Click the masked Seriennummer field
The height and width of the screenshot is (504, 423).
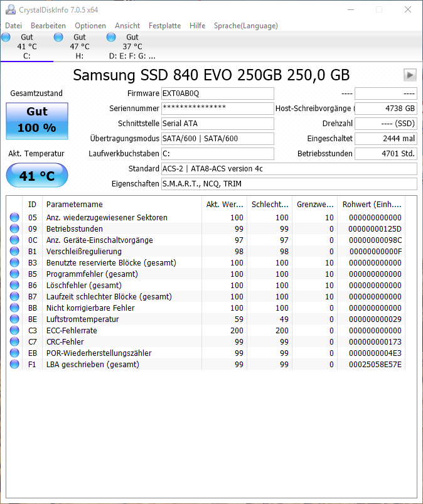[218, 109]
